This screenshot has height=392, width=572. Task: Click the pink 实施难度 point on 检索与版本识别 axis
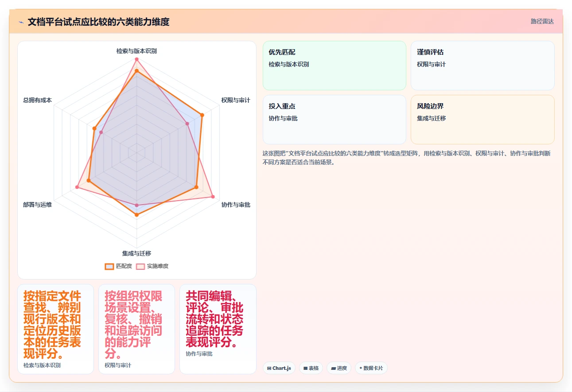point(136,59)
